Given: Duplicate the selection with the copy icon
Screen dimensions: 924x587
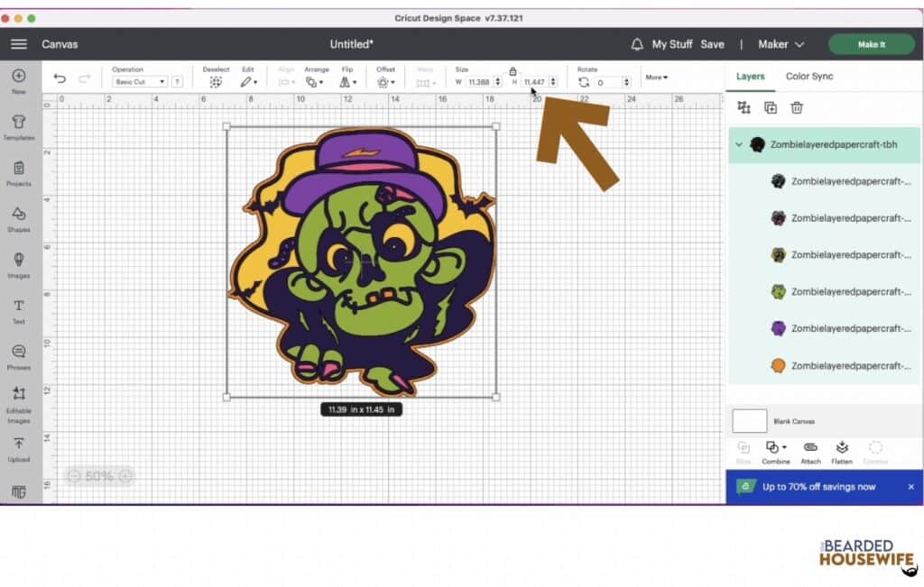Looking at the screenshot, I should 770,107.
